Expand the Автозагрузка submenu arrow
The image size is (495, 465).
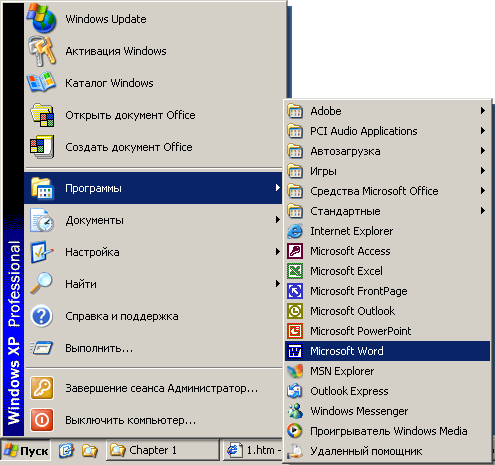tap(483, 151)
